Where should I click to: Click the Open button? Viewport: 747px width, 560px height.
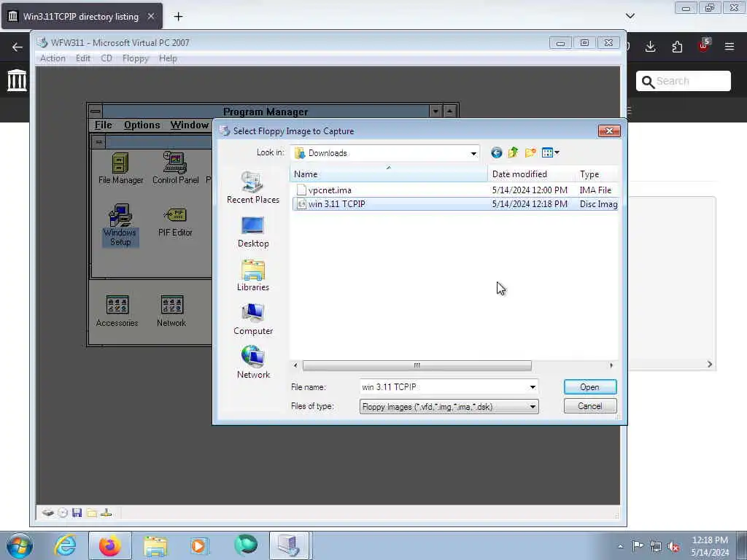pyautogui.click(x=589, y=387)
